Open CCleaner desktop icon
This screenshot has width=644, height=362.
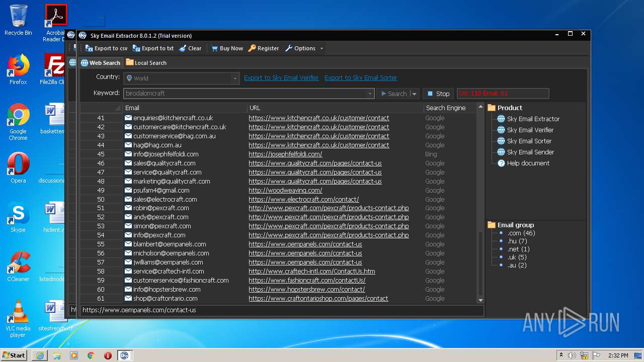click(x=18, y=266)
